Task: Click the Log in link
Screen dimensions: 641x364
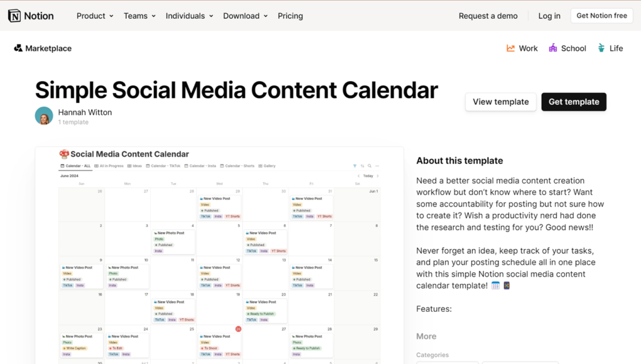Action: click(549, 16)
